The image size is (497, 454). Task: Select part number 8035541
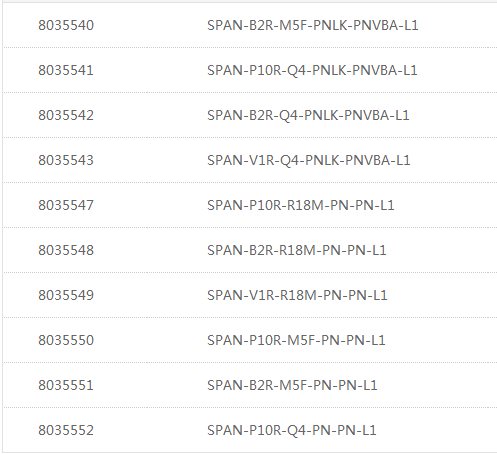pyautogui.click(x=66, y=70)
